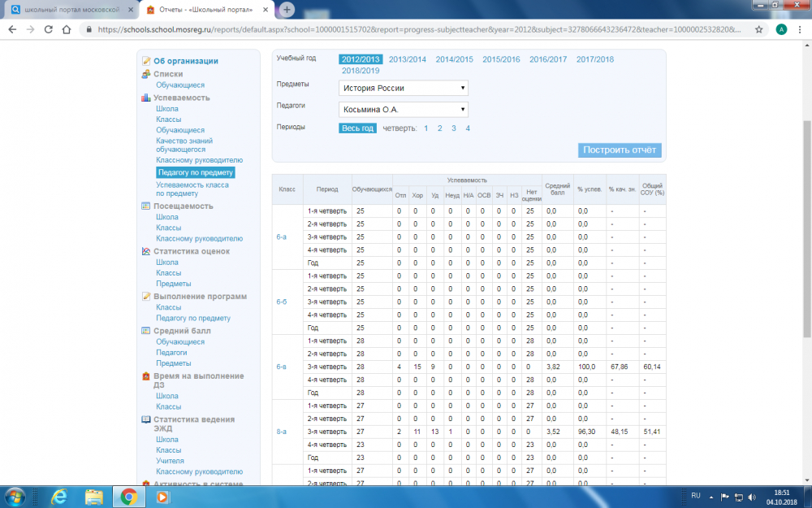Viewport: 812px width, 508px height.
Task: Select academic year 2012/2013
Action: pyautogui.click(x=361, y=59)
